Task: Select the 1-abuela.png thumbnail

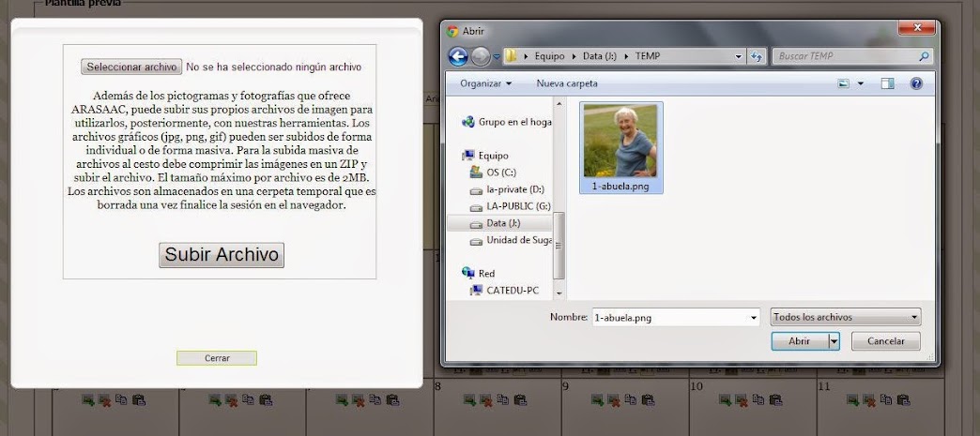Action: [x=620, y=148]
